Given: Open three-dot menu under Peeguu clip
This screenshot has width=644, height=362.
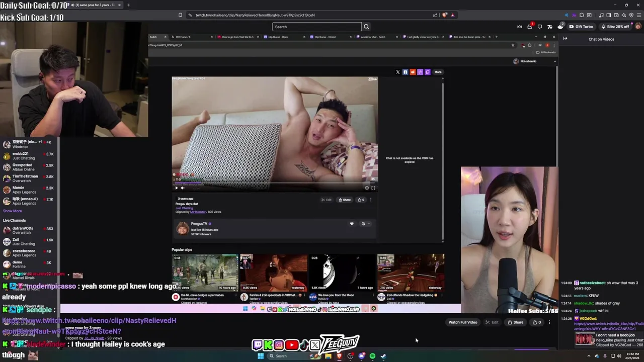Looking at the screenshot, I should click(x=371, y=200).
